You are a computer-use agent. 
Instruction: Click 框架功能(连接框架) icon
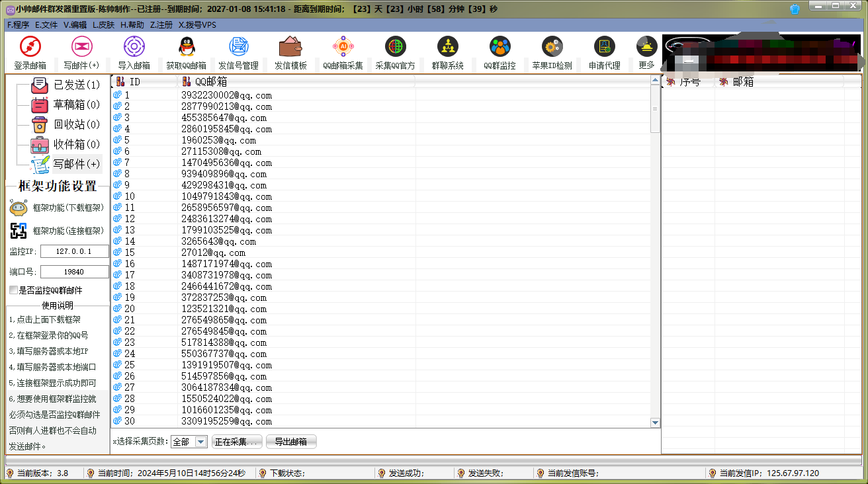[x=19, y=231]
